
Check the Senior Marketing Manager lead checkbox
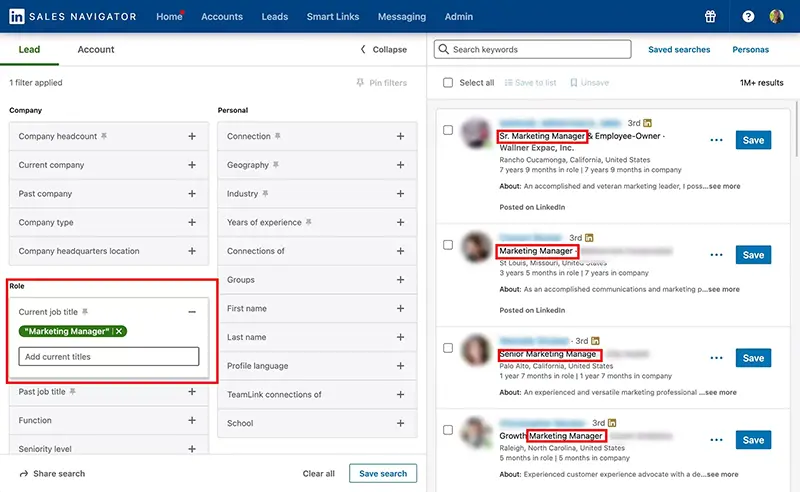point(448,348)
